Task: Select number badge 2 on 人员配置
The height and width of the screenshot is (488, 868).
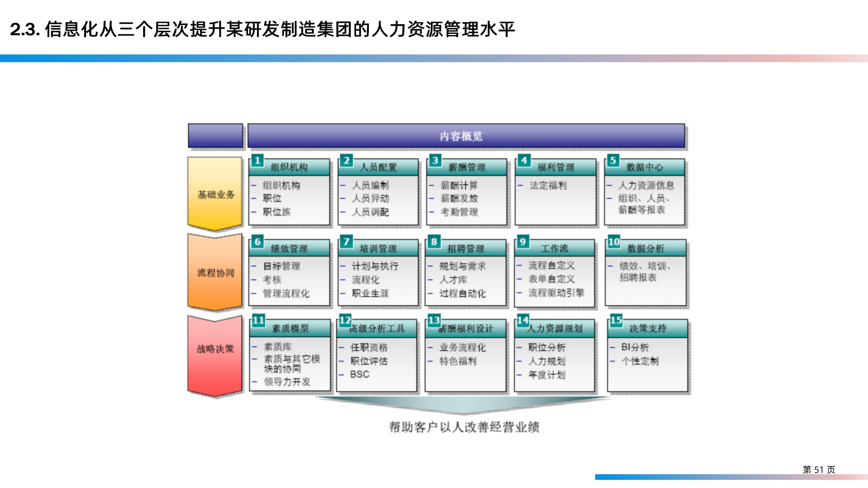Action: [346, 160]
